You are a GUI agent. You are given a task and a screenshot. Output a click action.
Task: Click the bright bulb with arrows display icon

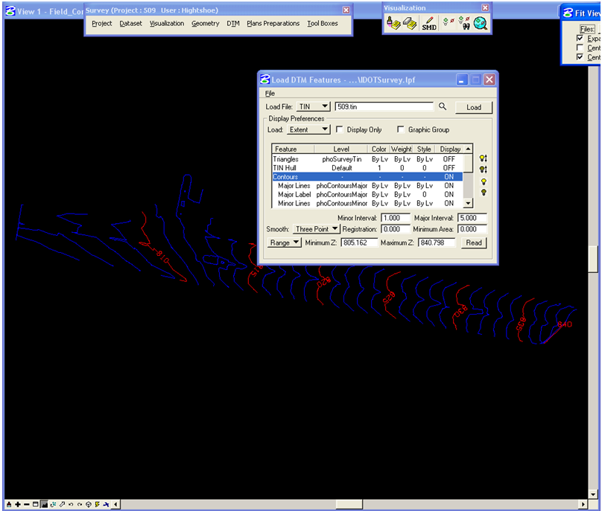[x=483, y=158]
